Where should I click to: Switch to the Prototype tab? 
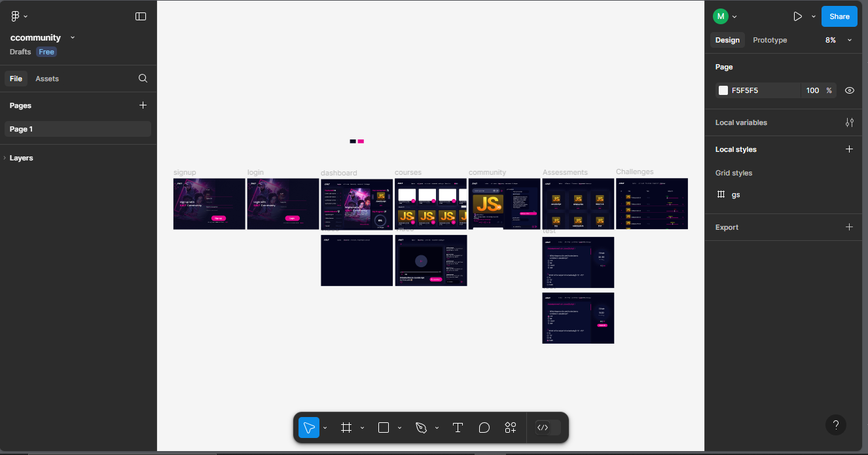pyautogui.click(x=770, y=40)
